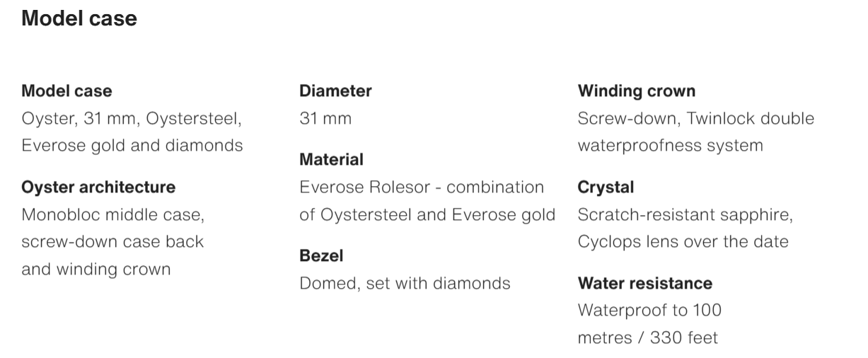Screen dimensions: 868x358
Task: Click 'Scratch-resistant sapphire,' text
Action: coord(685,214)
